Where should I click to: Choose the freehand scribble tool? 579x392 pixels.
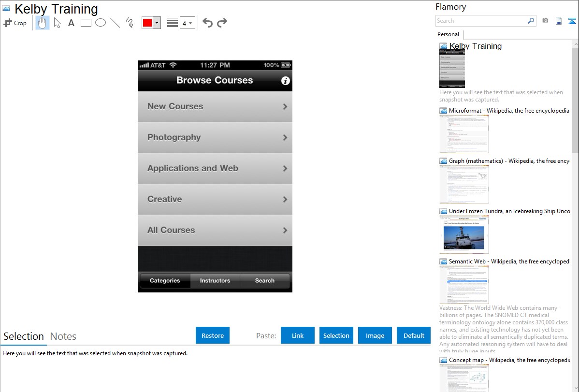[x=130, y=23]
